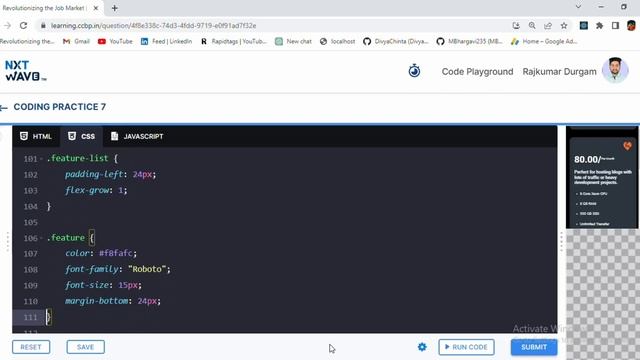
Task: Reload the page with the refresh icon
Action: pyautogui.click(x=24, y=25)
